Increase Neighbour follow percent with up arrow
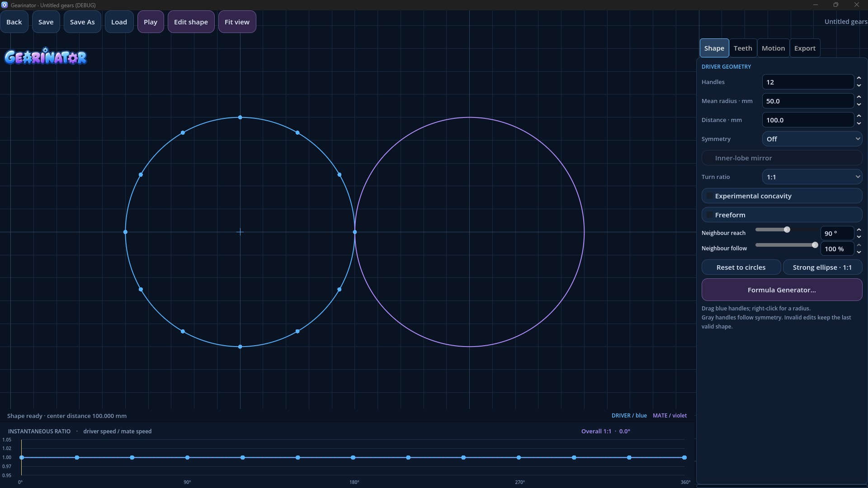868x488 pixels. 859,245
